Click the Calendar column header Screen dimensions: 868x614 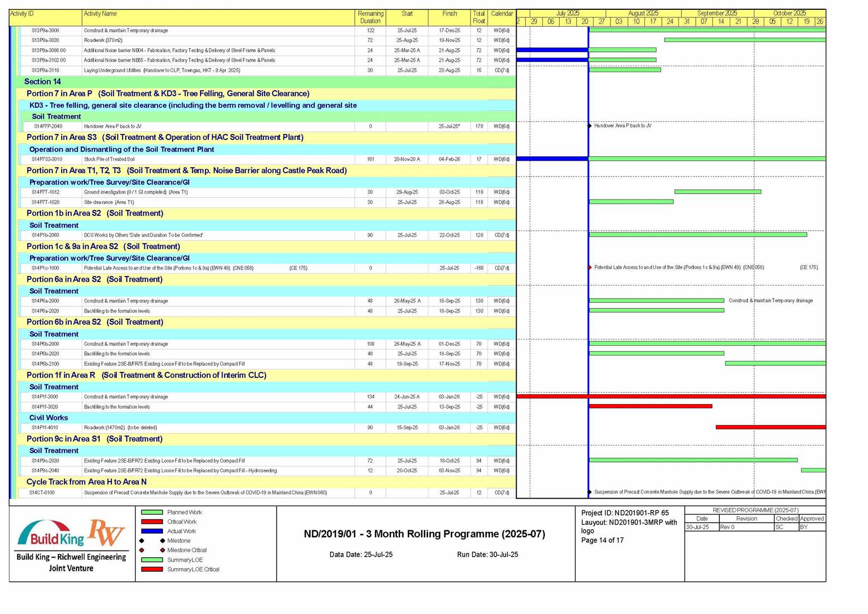click(x=502, y=17)
